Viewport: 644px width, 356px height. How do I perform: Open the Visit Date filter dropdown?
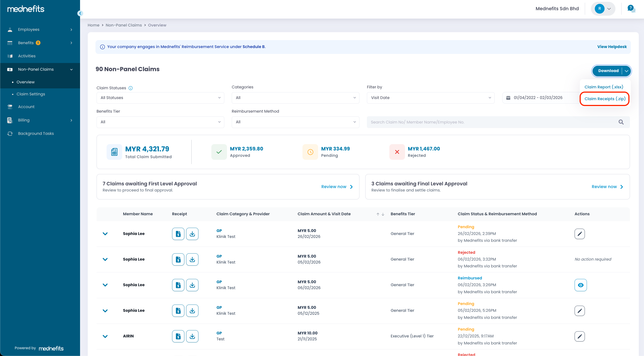(x=430, y=98)
